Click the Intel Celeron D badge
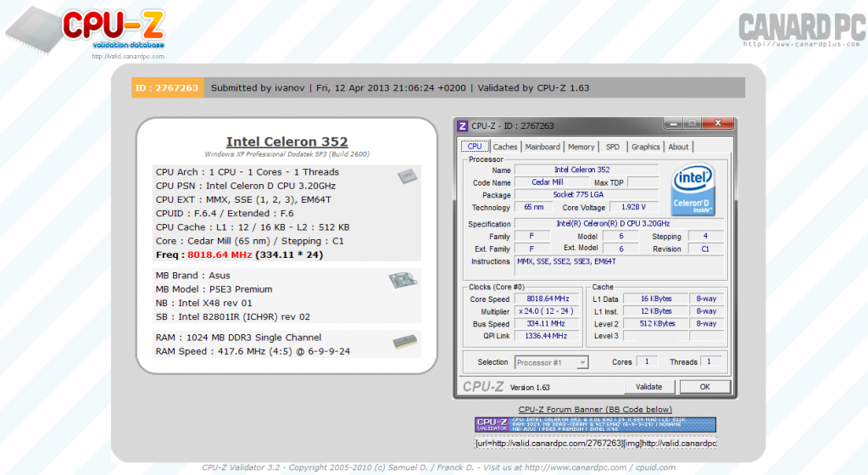The height and width of the screenshot is (475, 868). pos(693,189)
